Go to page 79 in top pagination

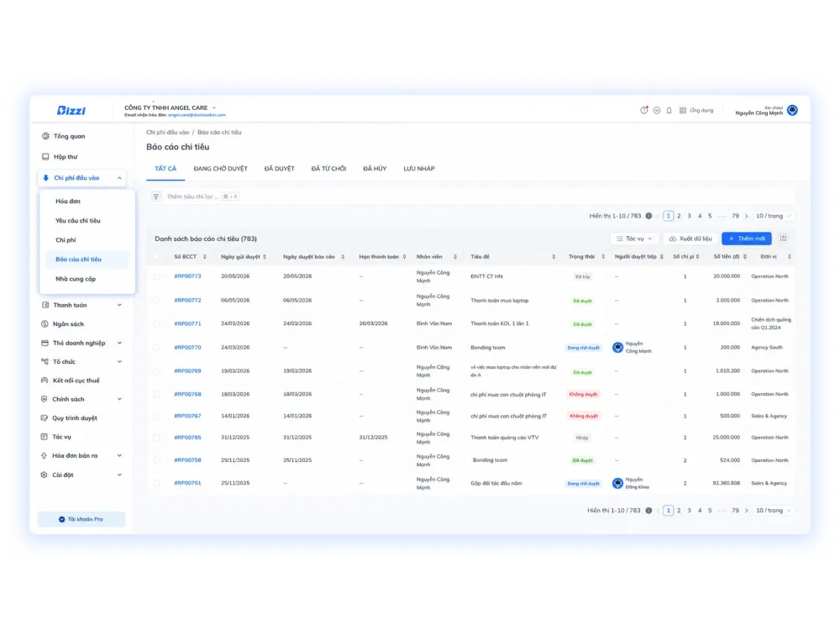(736, 216)
